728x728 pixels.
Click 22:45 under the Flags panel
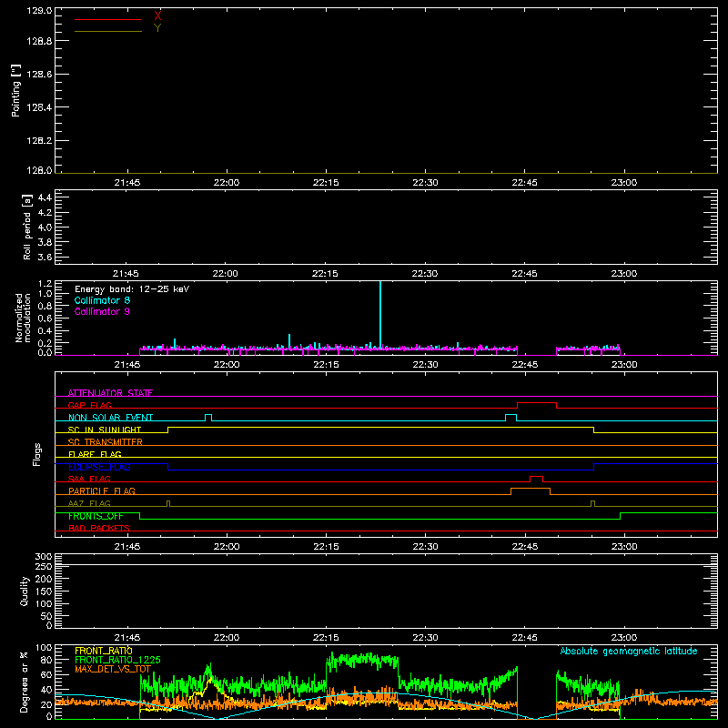click(x=525, y=547)
